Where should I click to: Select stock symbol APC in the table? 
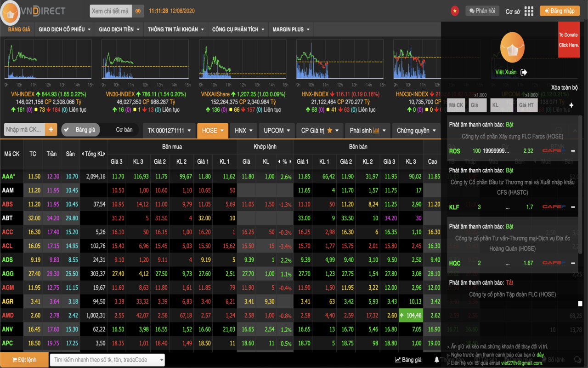(7, 343)
